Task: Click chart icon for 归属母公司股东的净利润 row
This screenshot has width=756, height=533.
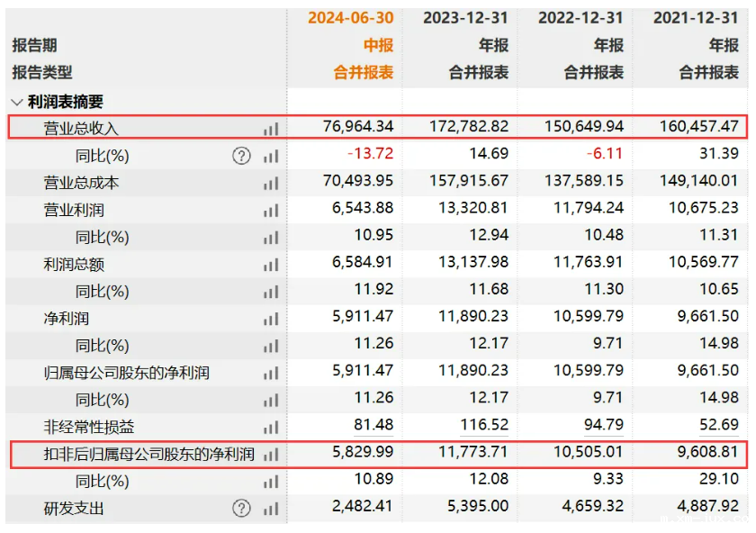Action: 271,373
